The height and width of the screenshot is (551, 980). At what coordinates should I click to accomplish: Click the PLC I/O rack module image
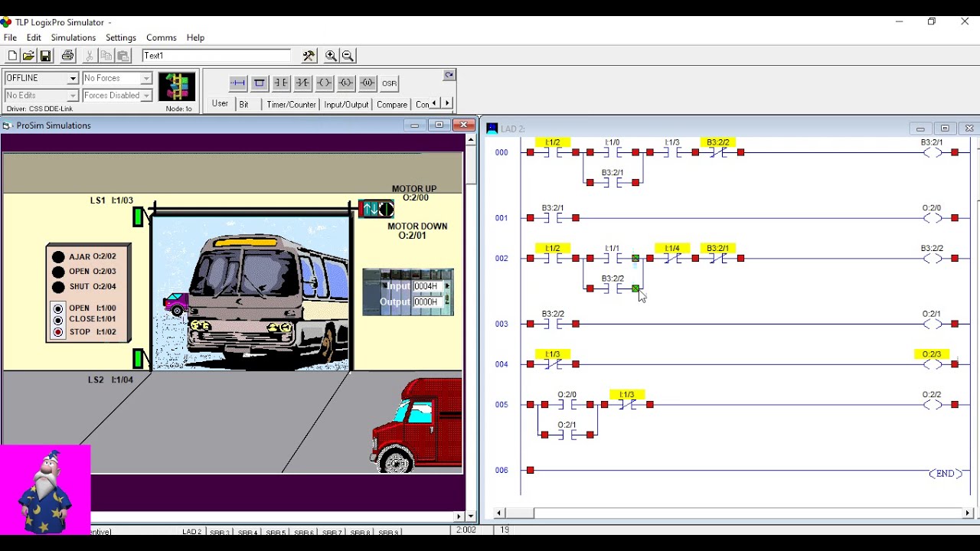(408, 292)
